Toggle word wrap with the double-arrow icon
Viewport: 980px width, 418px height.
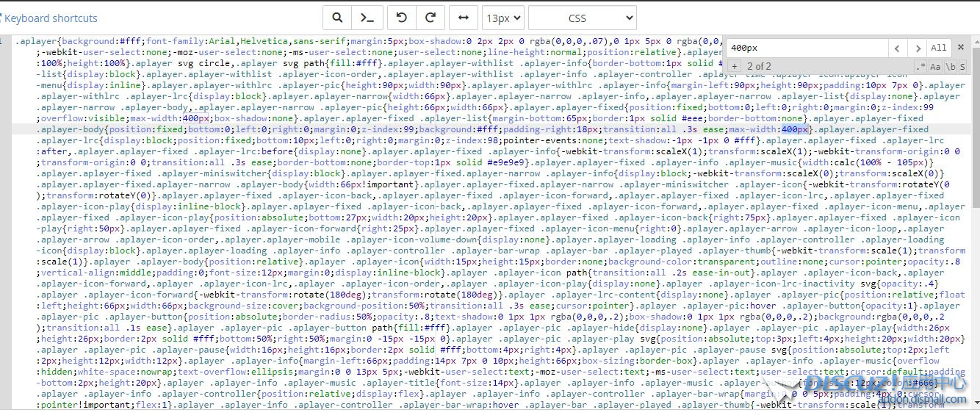click(x=464, y=18)
